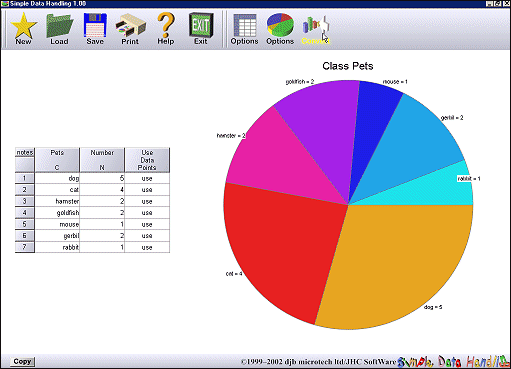Click the 'cat' cell
Screen dimensions: 511x369
coord(57,190)
